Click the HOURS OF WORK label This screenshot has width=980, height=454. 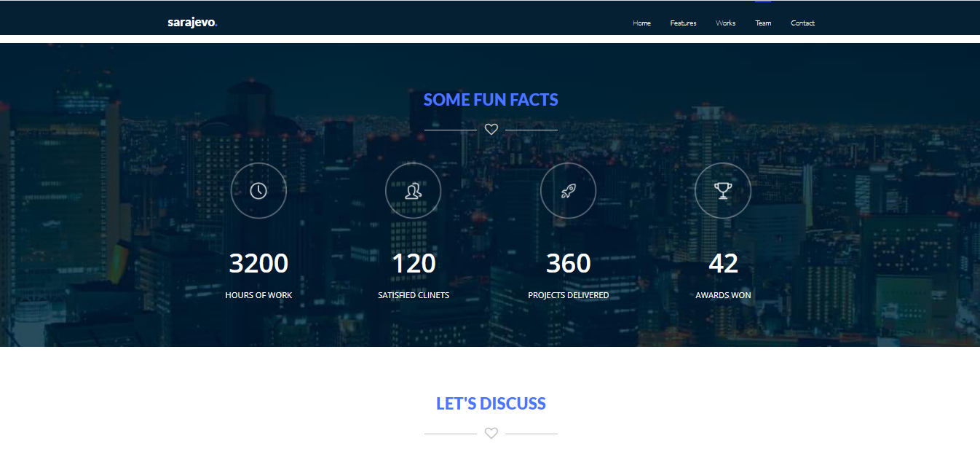click(x=258, y=295)
